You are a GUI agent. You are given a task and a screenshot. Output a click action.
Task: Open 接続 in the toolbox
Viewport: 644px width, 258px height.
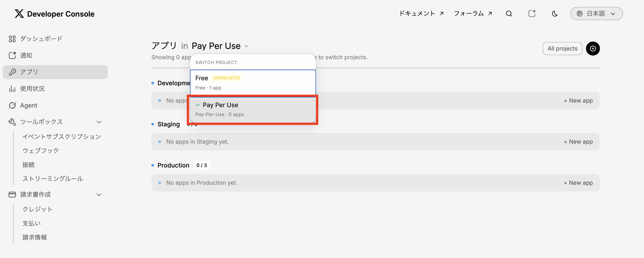coord(28,165)
